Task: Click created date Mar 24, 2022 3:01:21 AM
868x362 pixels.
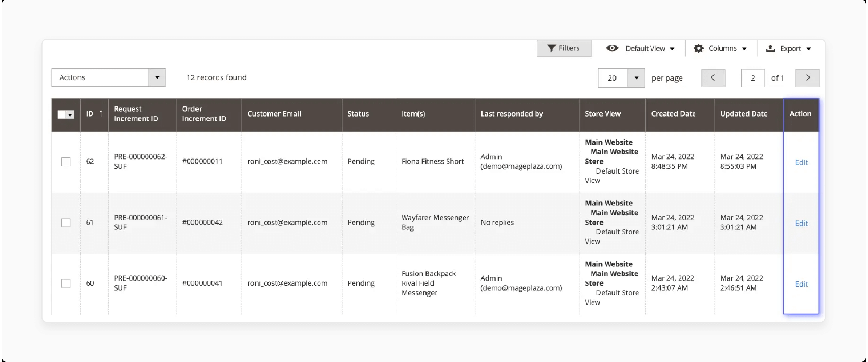Action: pos(673,222)
